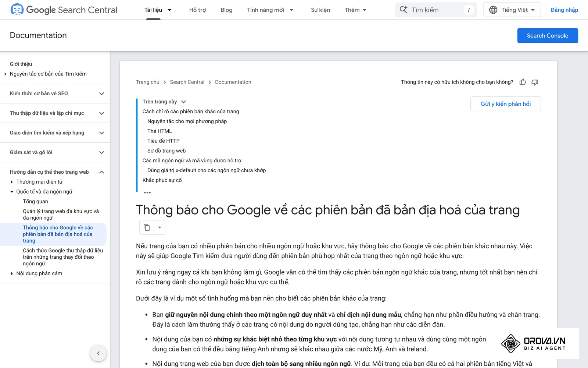Go to the Hỗ trợ tab

197,10
